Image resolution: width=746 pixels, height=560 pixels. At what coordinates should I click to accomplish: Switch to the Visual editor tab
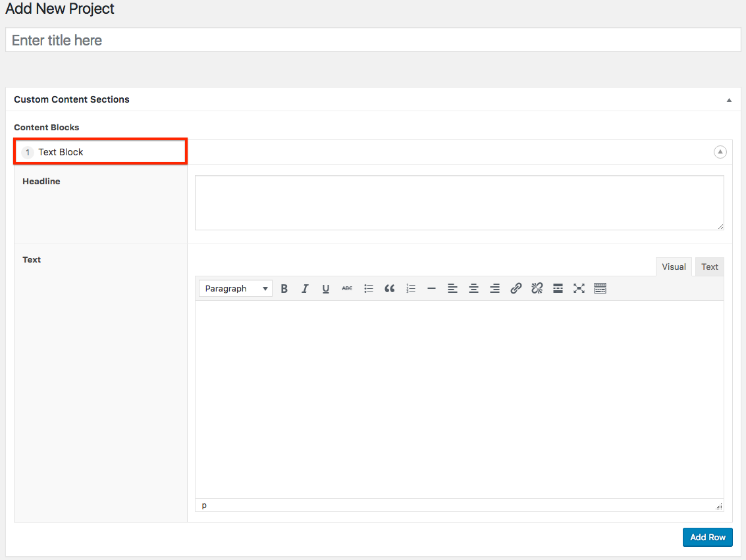[674, 267]
